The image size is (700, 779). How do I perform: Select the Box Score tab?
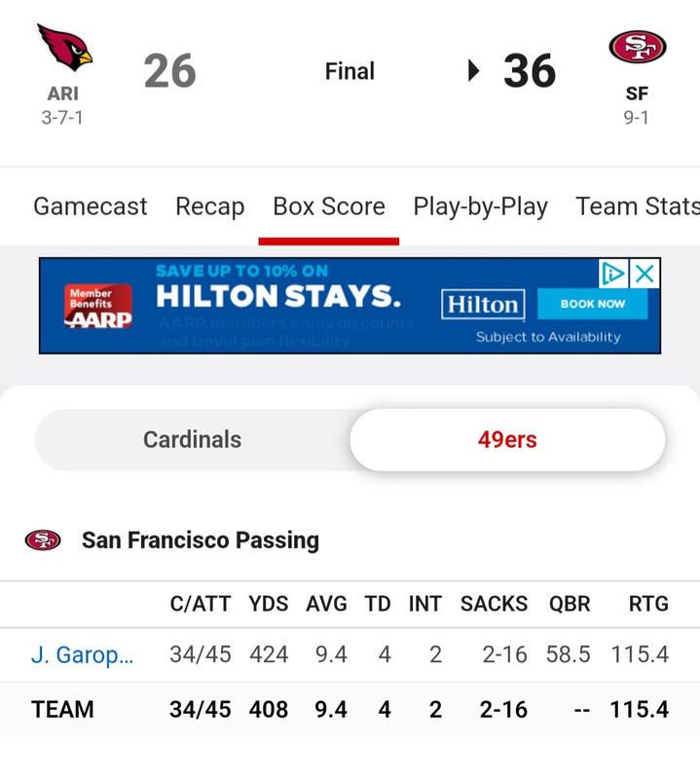point(329,206)
